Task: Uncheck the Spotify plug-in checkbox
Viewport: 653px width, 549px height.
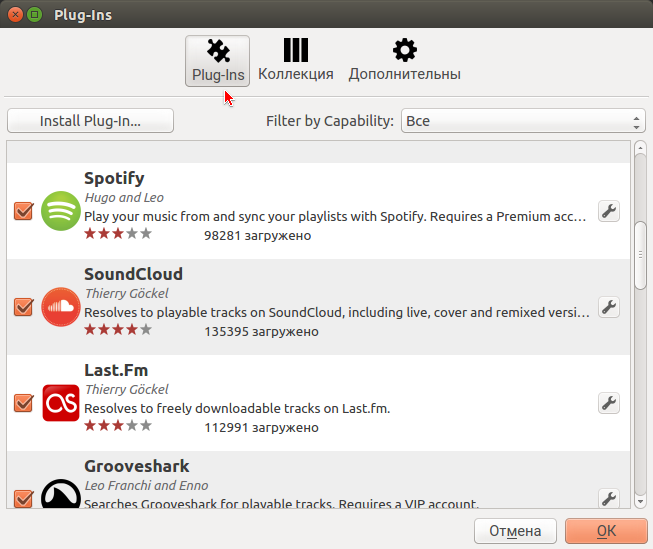Action: pyautogui.click(x=23, y=211)
